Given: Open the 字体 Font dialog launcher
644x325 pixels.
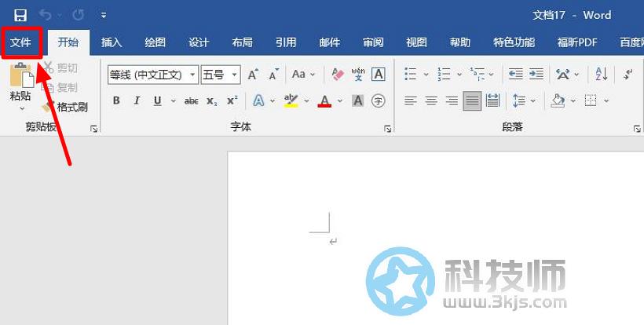Looking at the screenshot, I should point(387,128).
